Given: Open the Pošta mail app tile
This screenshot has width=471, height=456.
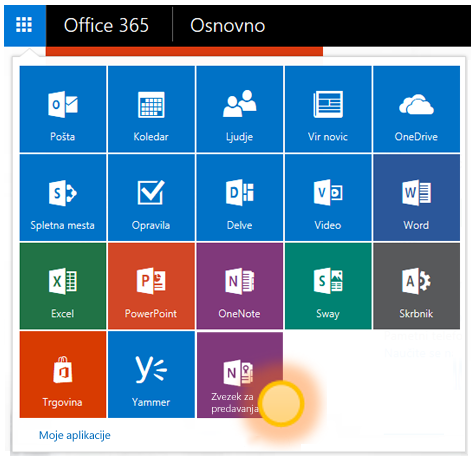Looking at the screenshot, I should pos(63,109).
